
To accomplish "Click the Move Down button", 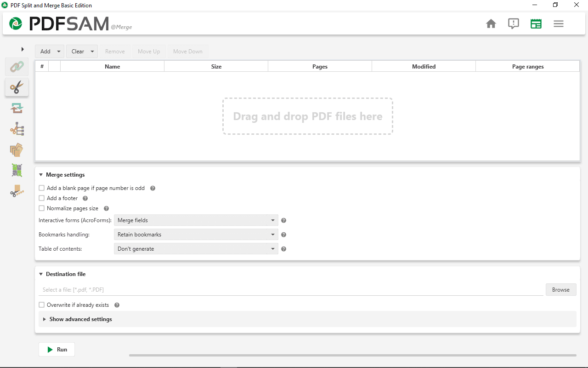I will click(x=187, y=52).
